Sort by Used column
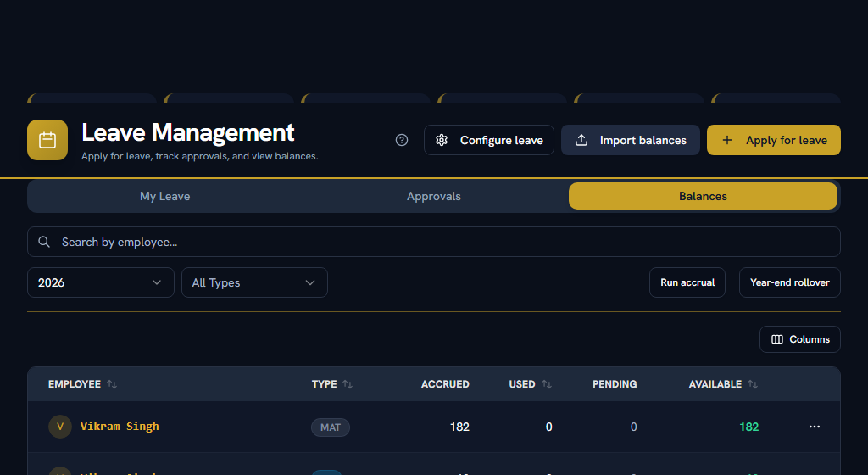Screen dimensions: 868x475 (x=531, y=384)
